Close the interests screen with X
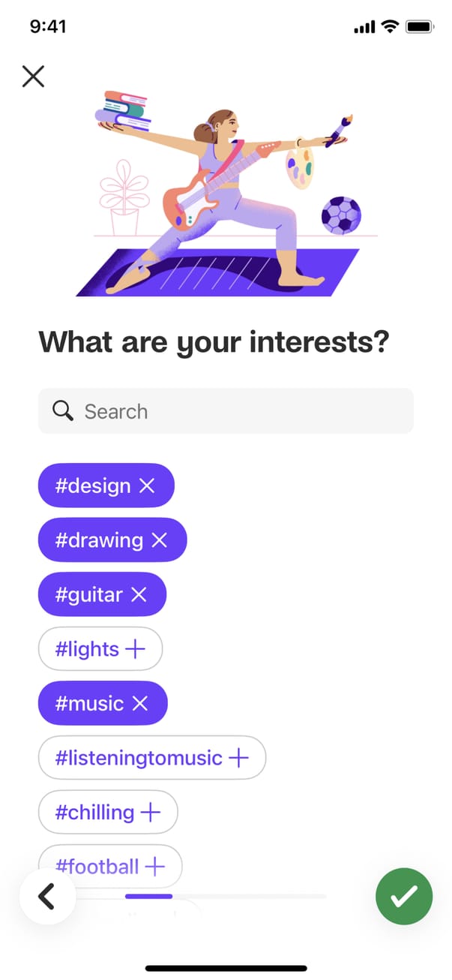Viewport: 452px width, 980px height. (33, 76)
